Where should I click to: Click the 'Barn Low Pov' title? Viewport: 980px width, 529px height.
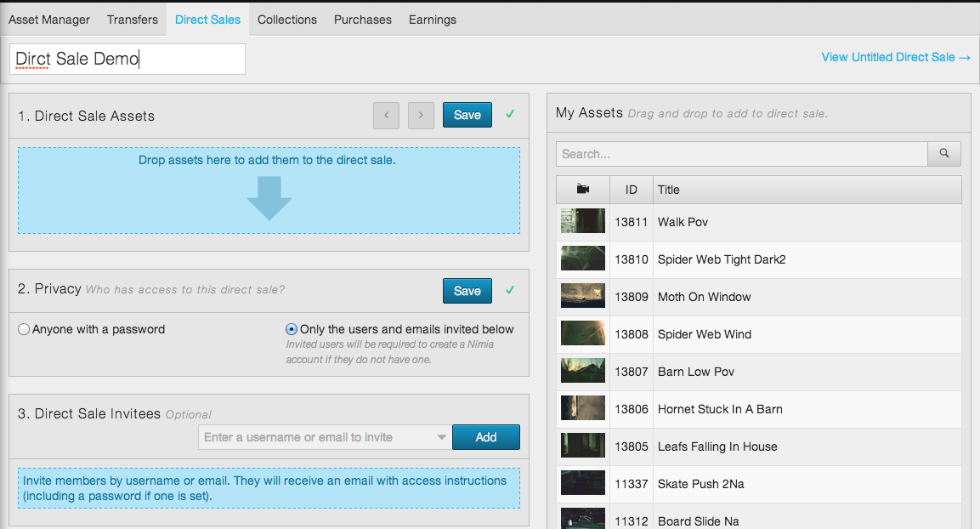[x=695, y=372]
